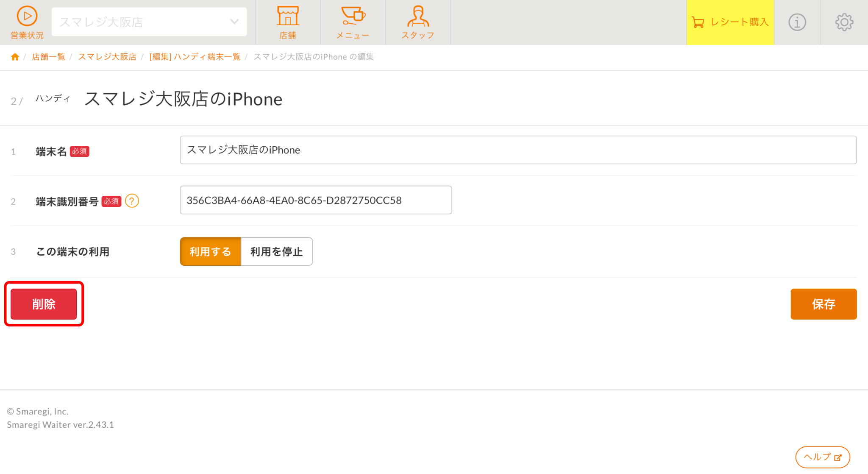The width and height of the screenshot is (868, 474).
Task: Click the home breadcrumb icon
Action: (x=15, y=57)
